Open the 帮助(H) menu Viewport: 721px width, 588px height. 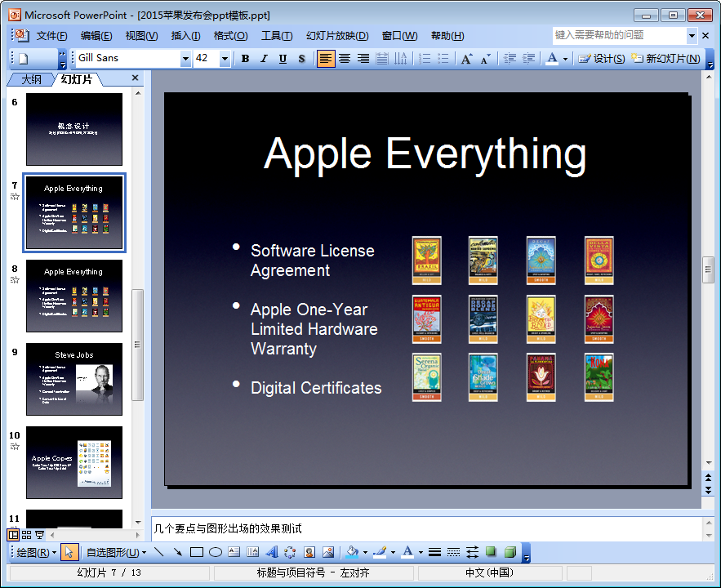(447, 36)
